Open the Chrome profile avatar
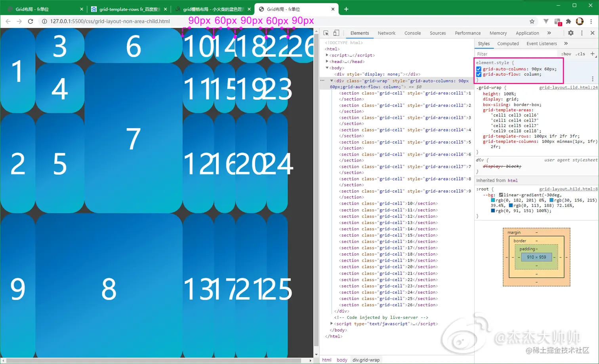 580,21
